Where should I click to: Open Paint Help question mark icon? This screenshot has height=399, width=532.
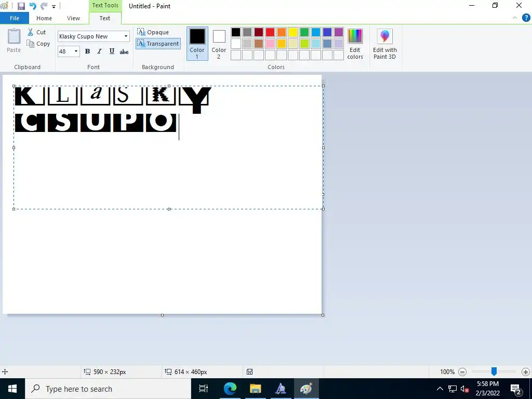[526, 18]
